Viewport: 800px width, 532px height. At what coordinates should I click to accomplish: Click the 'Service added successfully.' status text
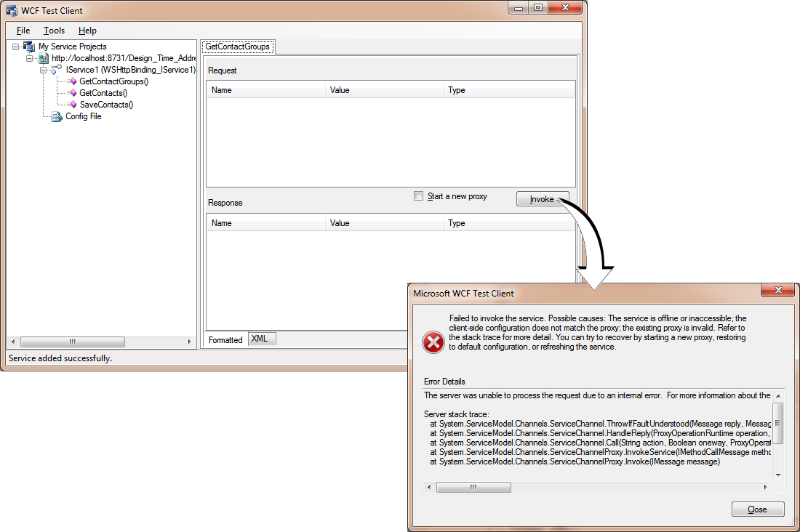pos(60,358)
